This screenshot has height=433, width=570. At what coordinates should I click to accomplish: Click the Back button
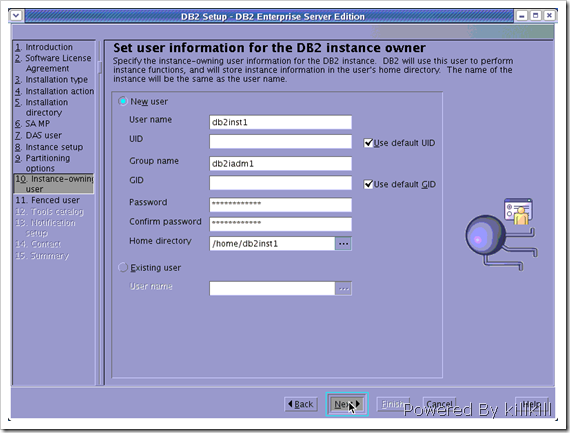point(301,404)
